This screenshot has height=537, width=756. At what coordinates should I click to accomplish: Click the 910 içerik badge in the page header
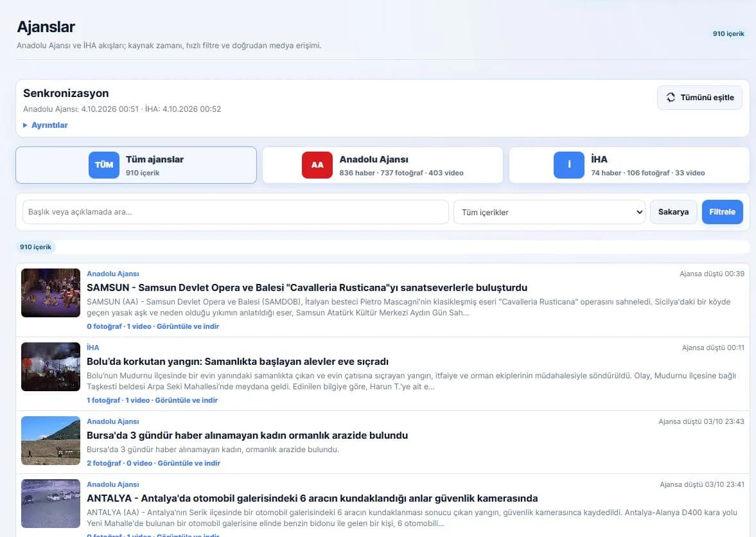point(728,34)
